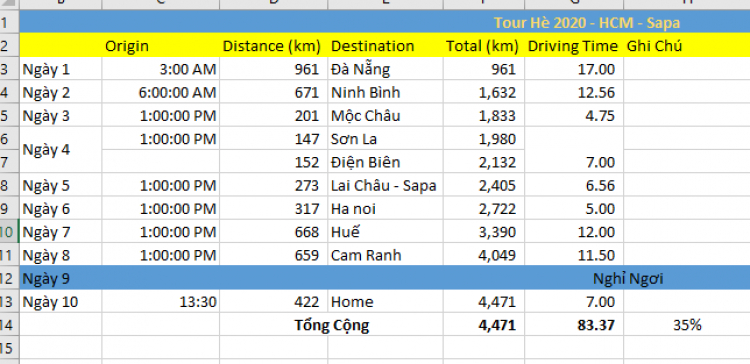Click the distance cell '201'
Image resolution: width=750 pixels, height=364 pixels.
[274, 116]
